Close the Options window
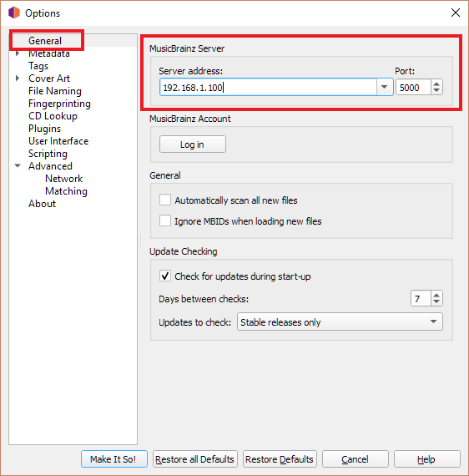This screenshot has width=469, height=476. (x=456, y=13)
